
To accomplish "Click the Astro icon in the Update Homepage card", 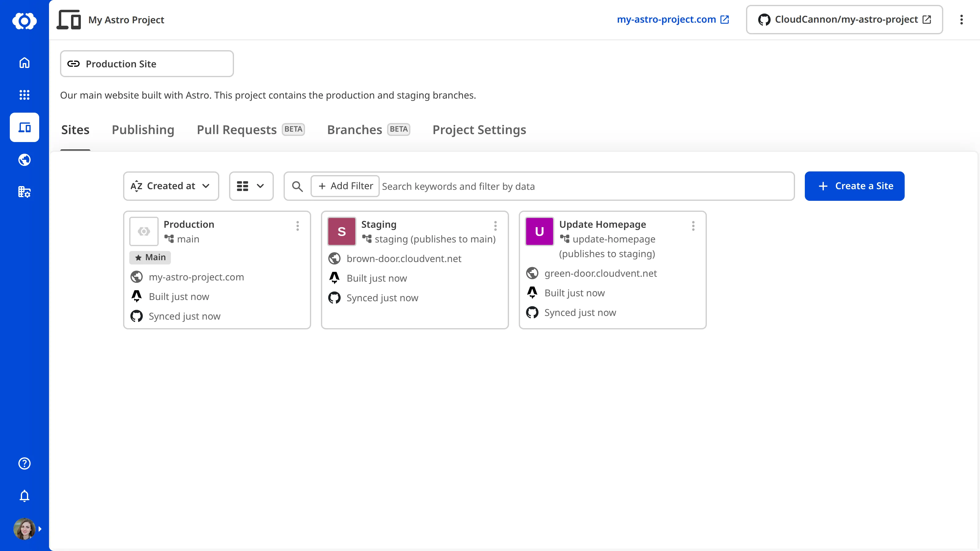I will pyautogui.click(x=532, y=292).
